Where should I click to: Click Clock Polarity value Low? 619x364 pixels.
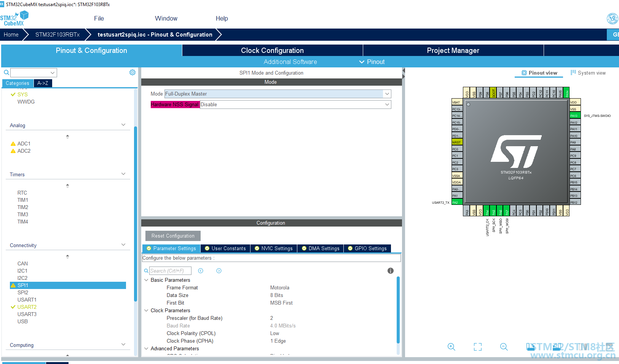coord(274,333)
